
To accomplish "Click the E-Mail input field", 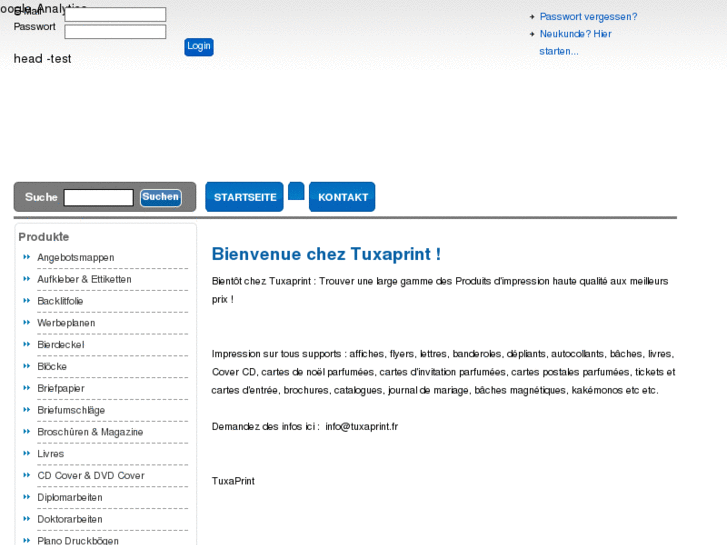I will (x=115, y=14).
